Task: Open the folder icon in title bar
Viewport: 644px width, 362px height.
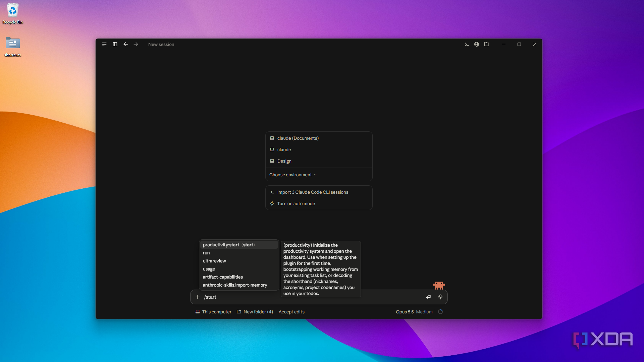Action: point(487,44)
